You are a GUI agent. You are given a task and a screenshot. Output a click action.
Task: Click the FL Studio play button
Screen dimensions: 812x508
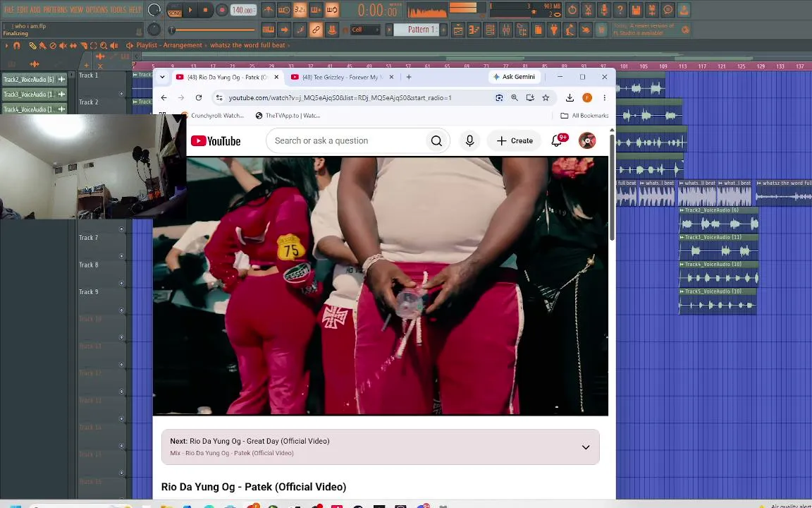pos(190,10)
